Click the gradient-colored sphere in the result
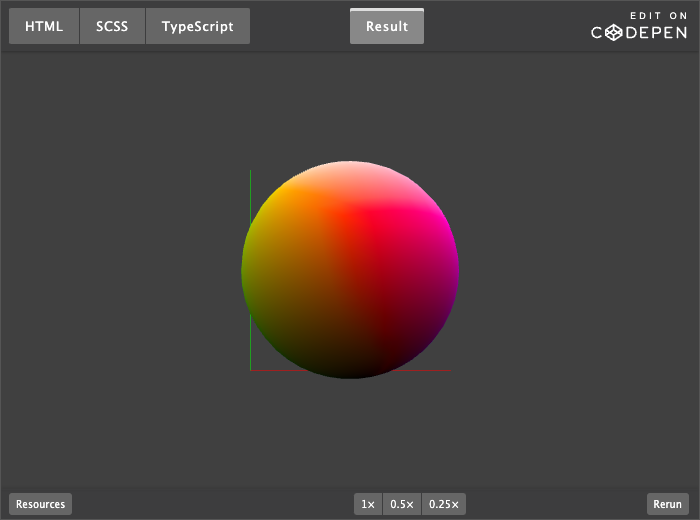This screenshot has height=520, width=700. click(350, 270)
